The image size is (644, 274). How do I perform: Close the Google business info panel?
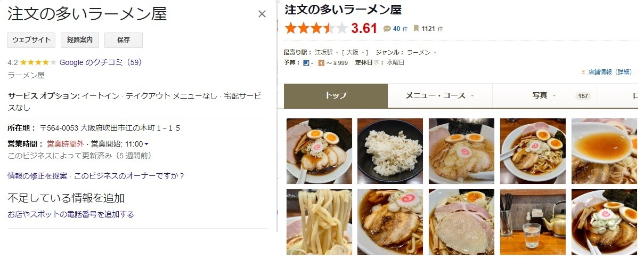[262, 14]
